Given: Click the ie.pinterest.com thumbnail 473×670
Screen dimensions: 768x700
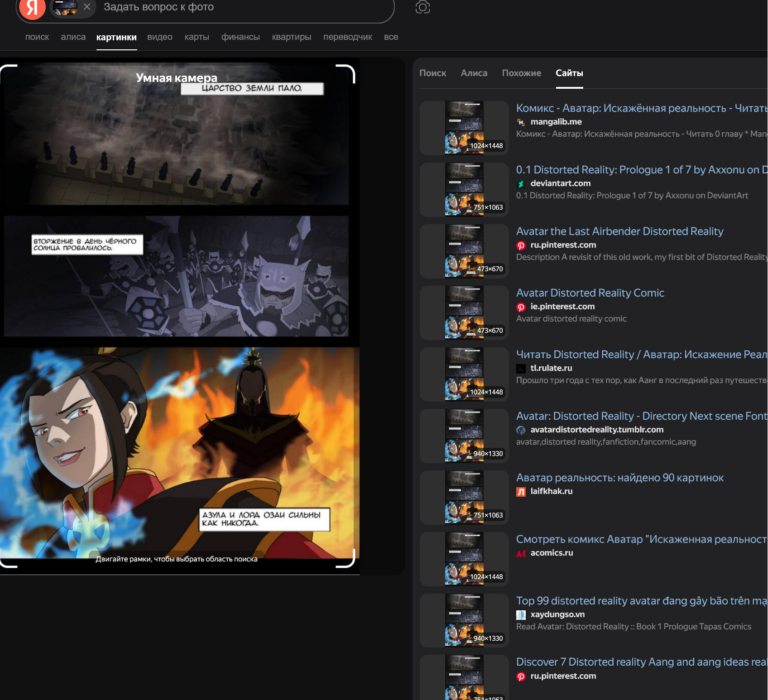Looking at the screenshot, I should tap(464, 313).
